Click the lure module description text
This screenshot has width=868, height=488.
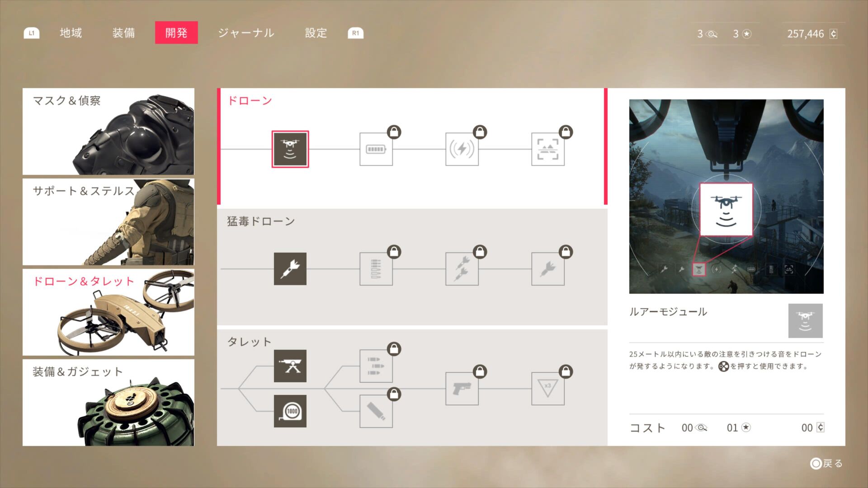pyautogui.click(x=726, y=360)
